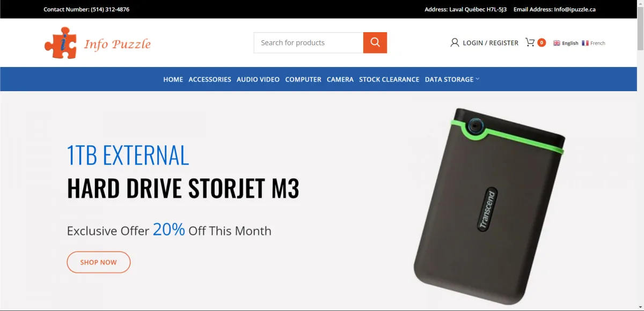Click the orange search magnifier button
The image size is (644, 311).
[x=375, y=43]
